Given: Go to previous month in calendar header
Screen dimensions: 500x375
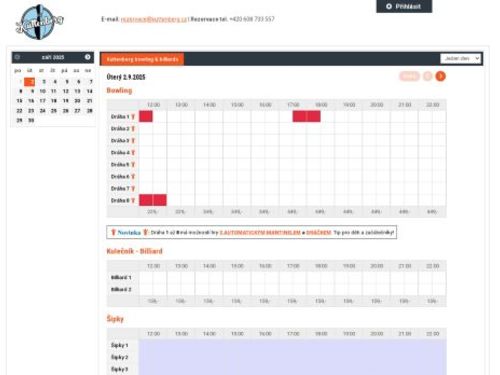Looking at the screenshot, I should click(18, 57).
